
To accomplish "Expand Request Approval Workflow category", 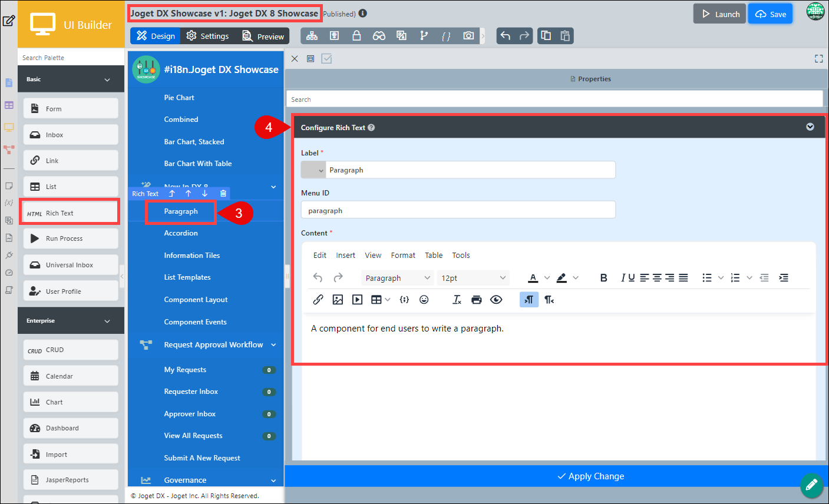I will point(273,345).
